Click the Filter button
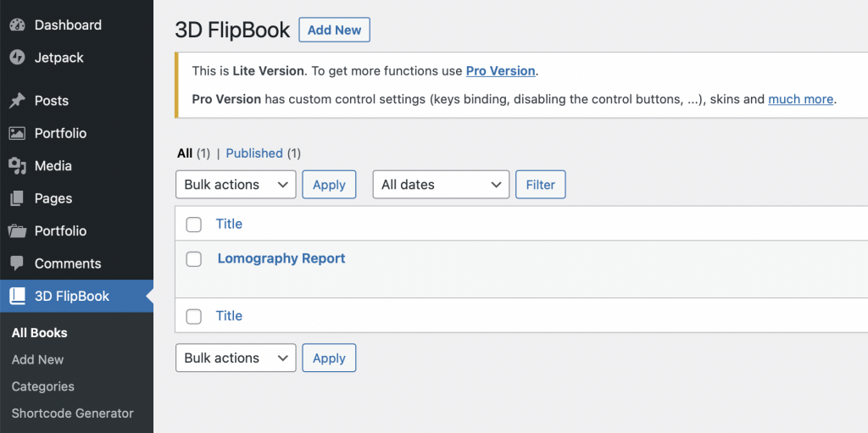Screen dimensions: 868x433 [x=541, y=185]
